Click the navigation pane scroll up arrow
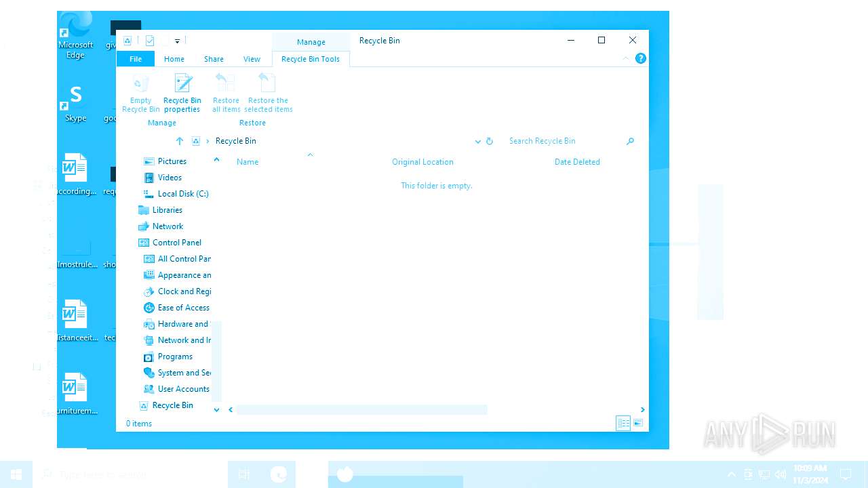The image size is (868, 488). (x=216, y=160)
